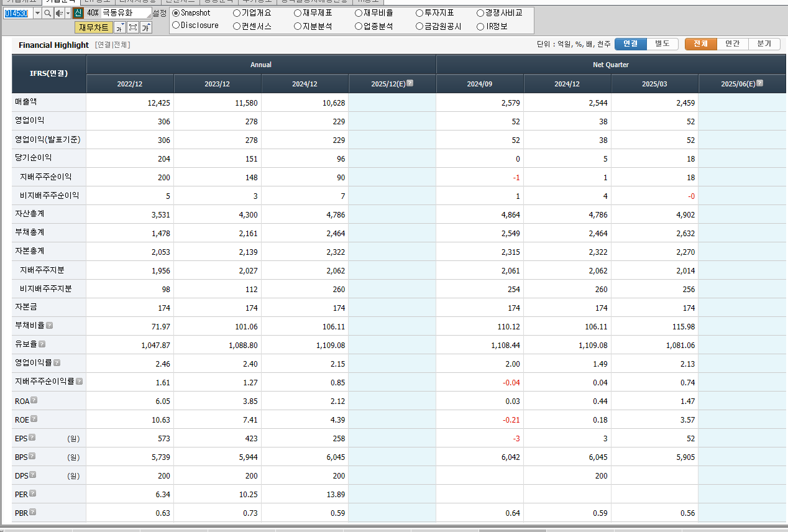The width and height of the screenshot is (788, 532).
Task: Open help icon beside 유보율
Action: point(42,344)
